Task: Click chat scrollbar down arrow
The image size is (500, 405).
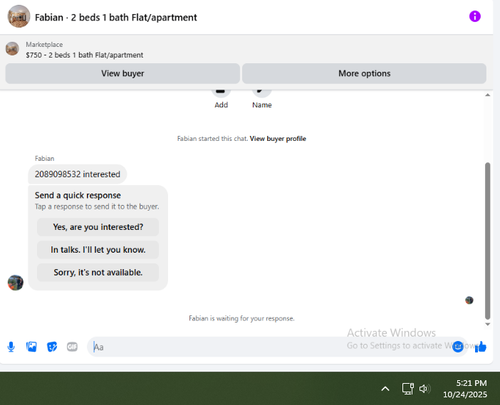Action: 488,324
